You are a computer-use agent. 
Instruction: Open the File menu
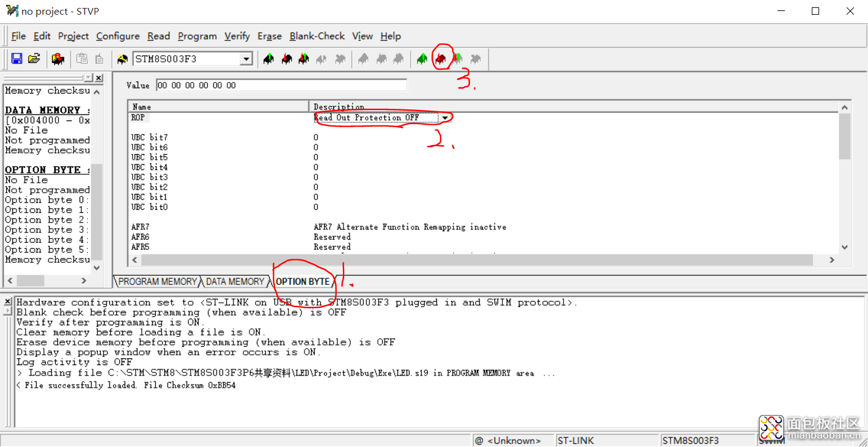(x=18, y=36)
